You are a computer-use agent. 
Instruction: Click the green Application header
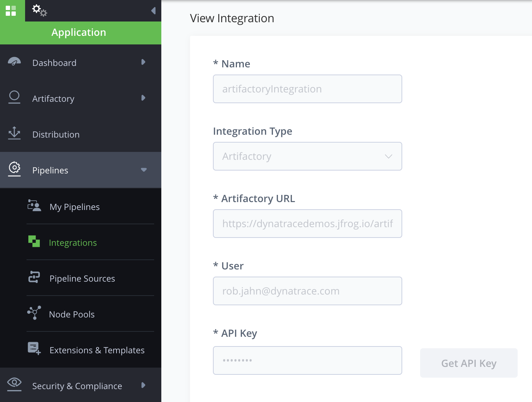81,33
